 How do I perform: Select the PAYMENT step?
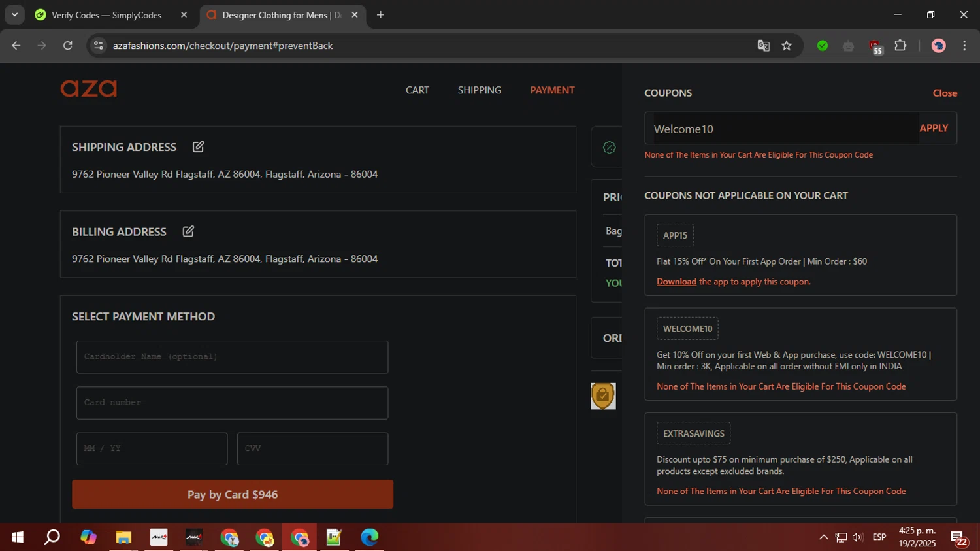click(x=552, y=90)
